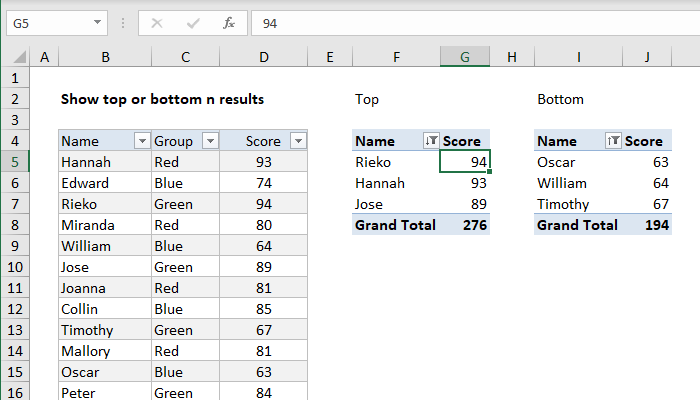Select row 12 header

(15, 309)
